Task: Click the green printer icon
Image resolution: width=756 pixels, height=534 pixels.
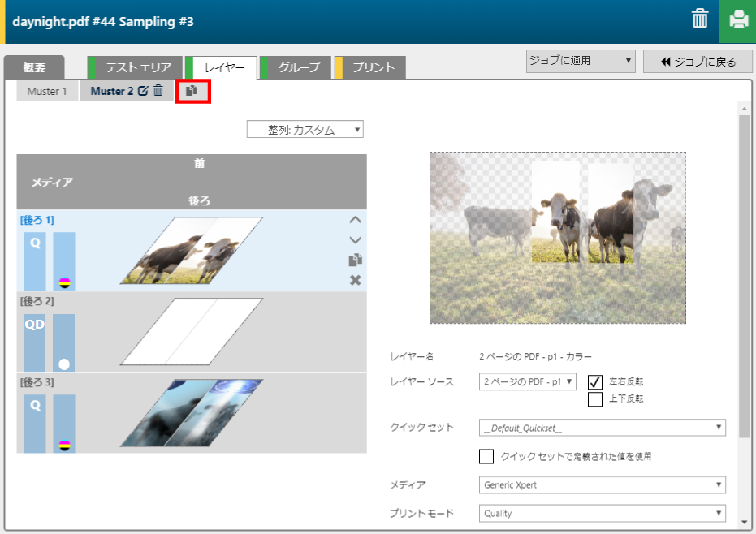Action: (x=737, y=20)
